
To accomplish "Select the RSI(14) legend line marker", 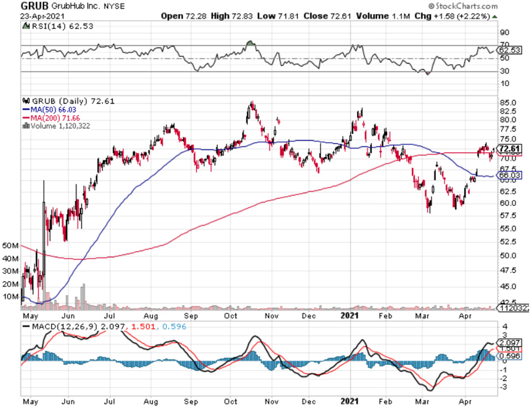I will click(25, 26).
